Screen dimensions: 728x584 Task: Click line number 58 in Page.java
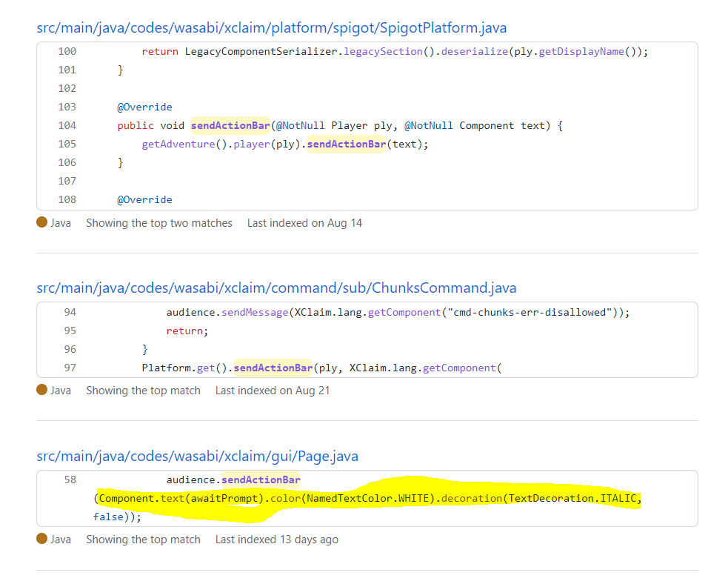pyautogui.click(x=70, y=480)
